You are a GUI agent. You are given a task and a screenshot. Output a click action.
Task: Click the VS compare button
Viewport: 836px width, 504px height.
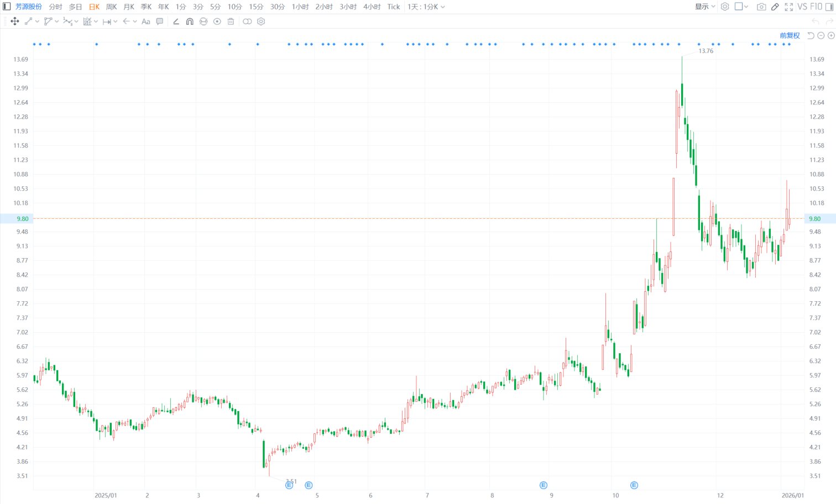(x=802, y=7)
